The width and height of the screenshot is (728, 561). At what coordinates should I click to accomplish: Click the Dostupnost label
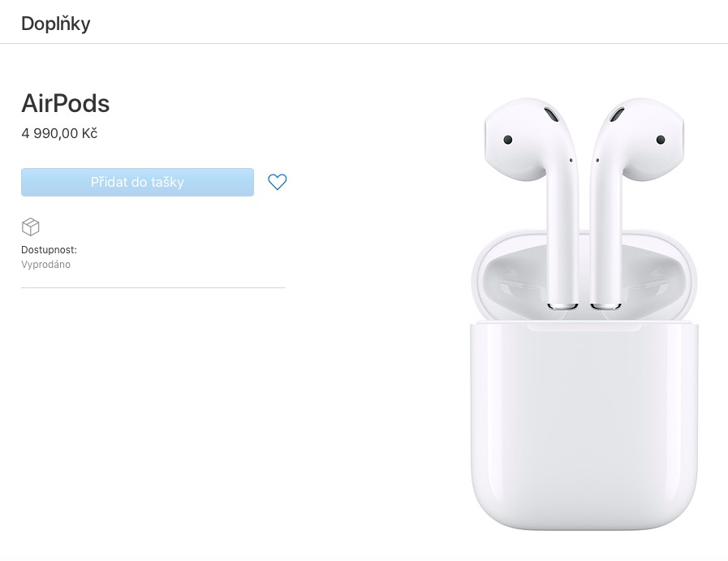point(49,250)
